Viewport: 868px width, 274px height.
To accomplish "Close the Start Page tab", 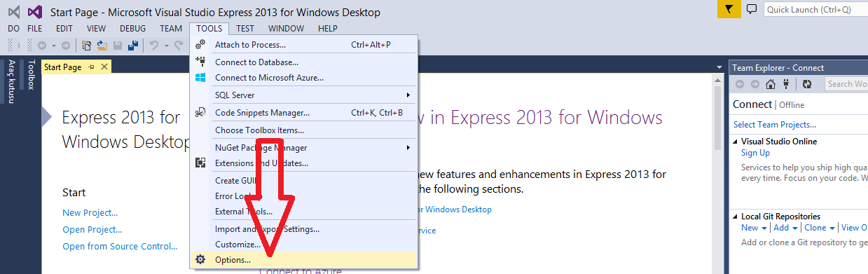I will click(x=104, y=67).
